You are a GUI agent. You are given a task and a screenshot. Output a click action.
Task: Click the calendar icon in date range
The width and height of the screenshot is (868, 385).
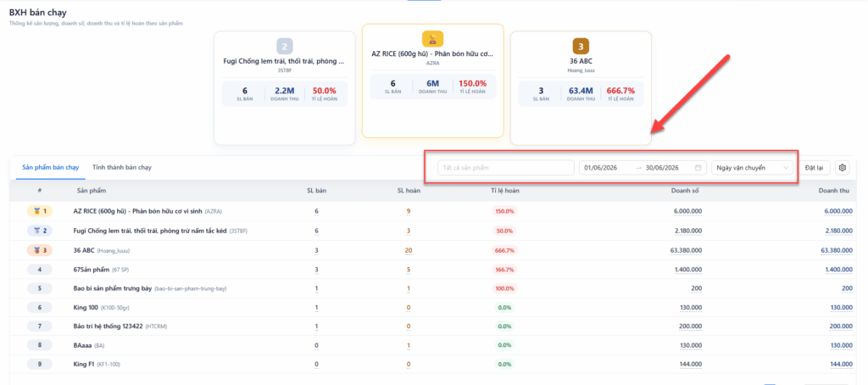point(698,167)
